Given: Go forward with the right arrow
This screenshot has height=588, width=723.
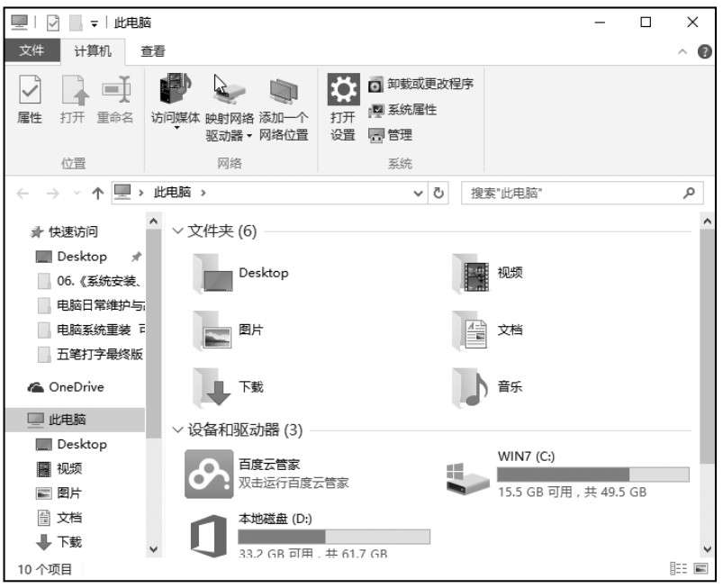Looking at the screenshot, I should coord(52,194).
